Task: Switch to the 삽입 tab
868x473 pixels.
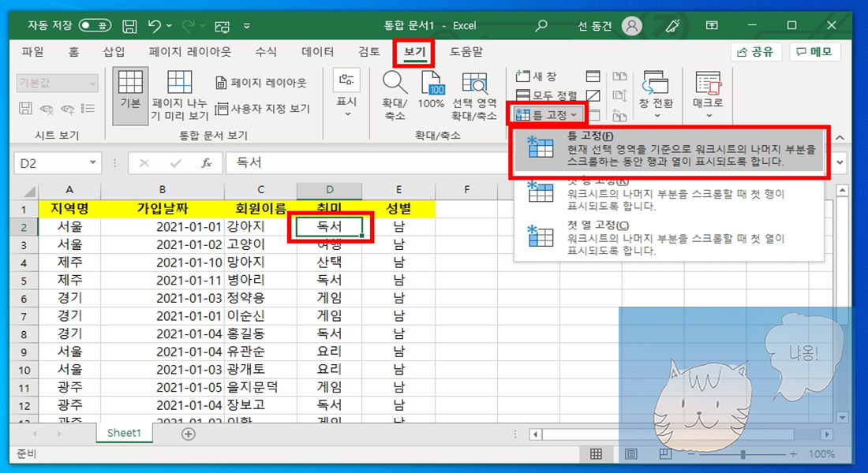Action: pyautogui.click(x=114, y=51)
